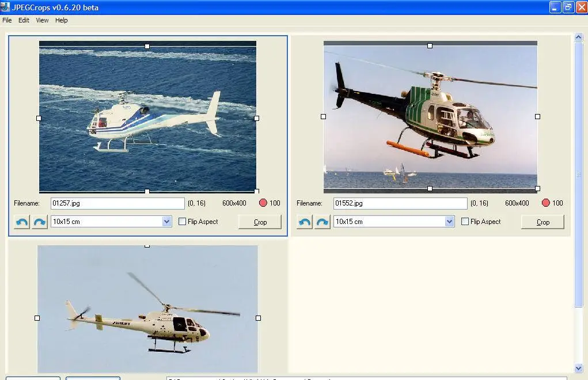Click right crop handle on third helicopter image
This screenshot has width=588, height=380.
[258, 318]
